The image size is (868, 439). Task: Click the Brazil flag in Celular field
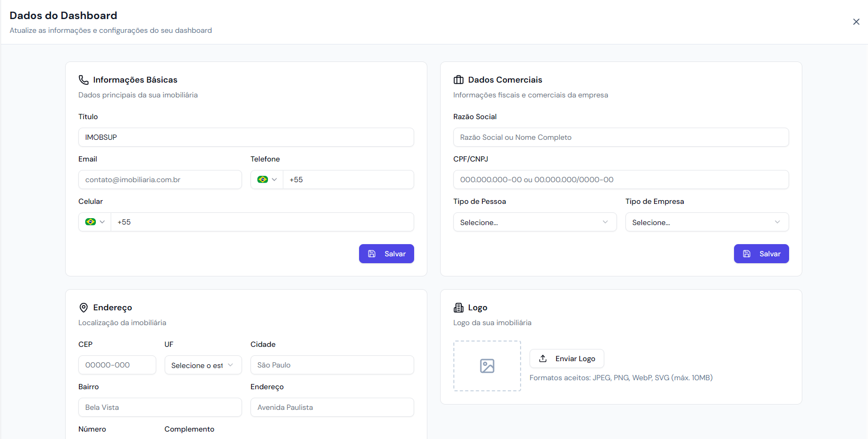(x=91, y=222)
